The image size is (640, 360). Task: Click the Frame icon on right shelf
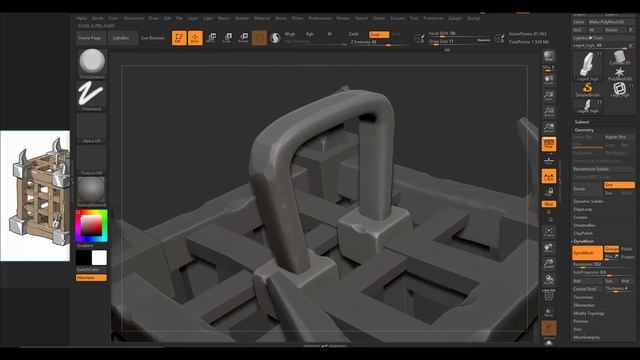pyautogui.click(x=549, y=232)
